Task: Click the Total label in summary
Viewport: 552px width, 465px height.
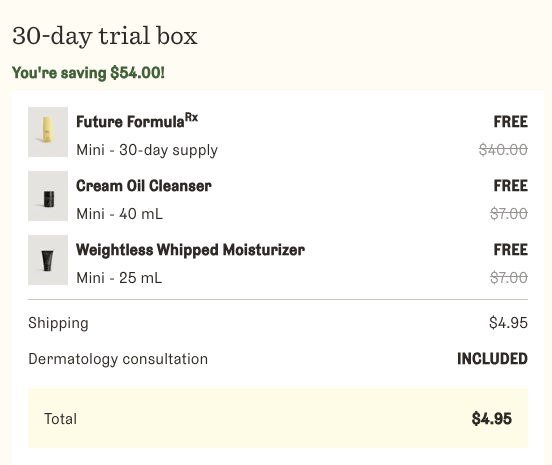Action: coord(61,419)
